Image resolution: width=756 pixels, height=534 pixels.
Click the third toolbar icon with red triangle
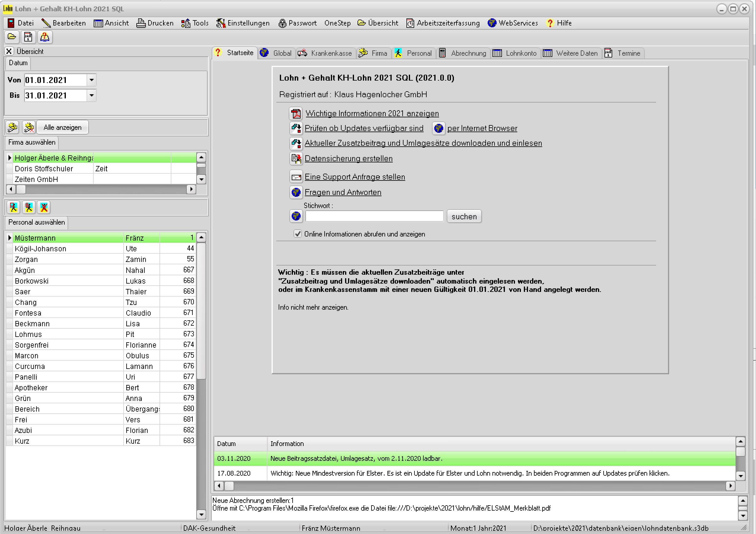coord(45,37)
